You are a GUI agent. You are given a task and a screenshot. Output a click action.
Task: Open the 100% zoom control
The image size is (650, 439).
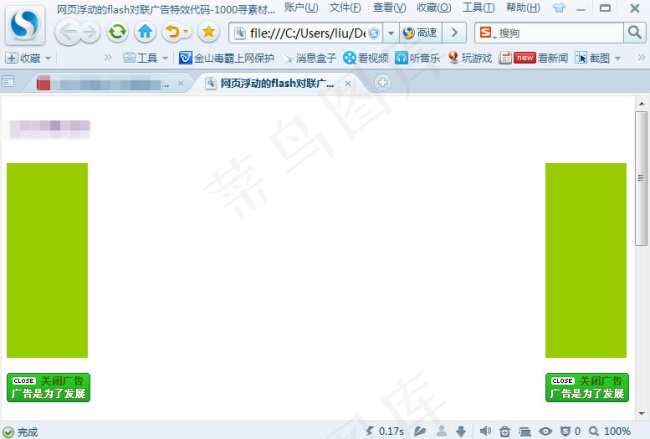tap(610, 432)
